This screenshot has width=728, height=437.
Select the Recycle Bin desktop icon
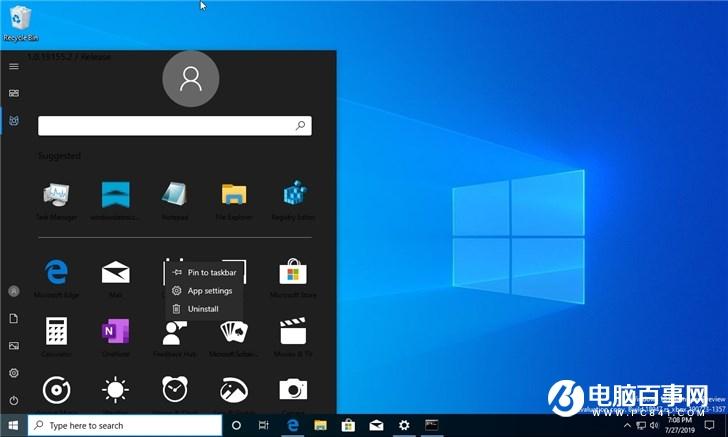tap(20, 23)
